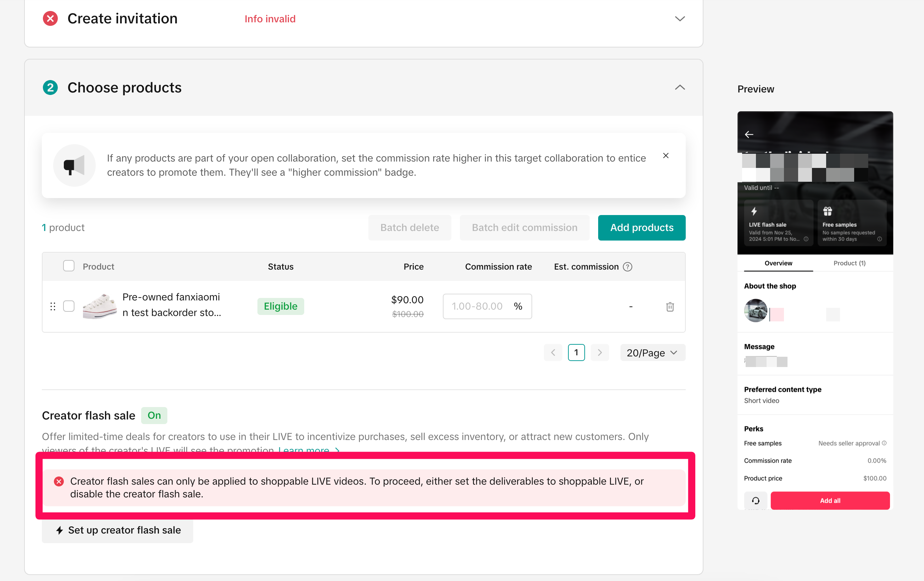
Task: Switch to the Product (1) preview tab
Action: (x=849, y=263)
